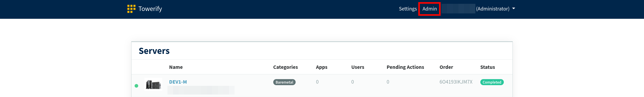Click the Categories column header
This screenshot has width=644, height=97.
[x=285, y=67]
